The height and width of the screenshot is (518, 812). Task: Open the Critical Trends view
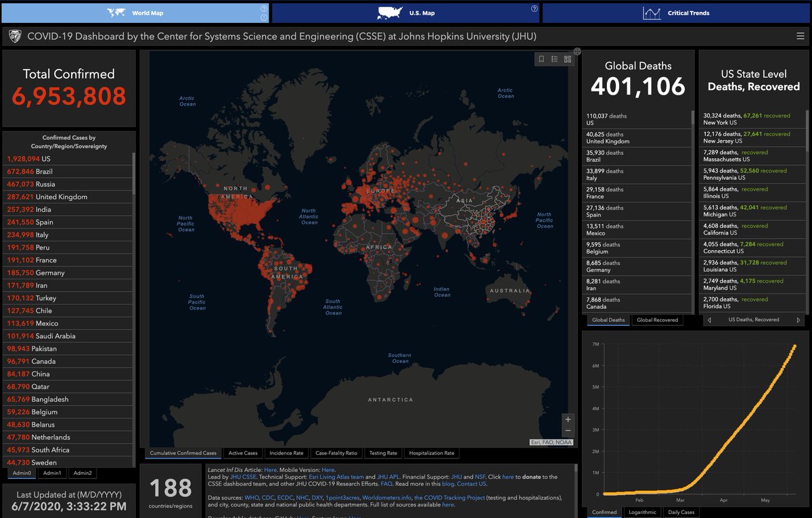click(x=676, y=13)
